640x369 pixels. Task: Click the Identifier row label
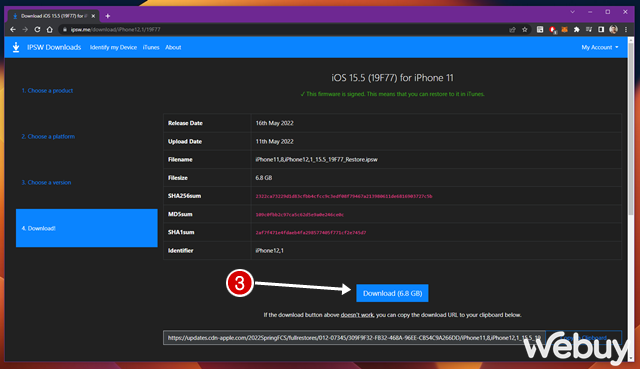click(180, 251)
